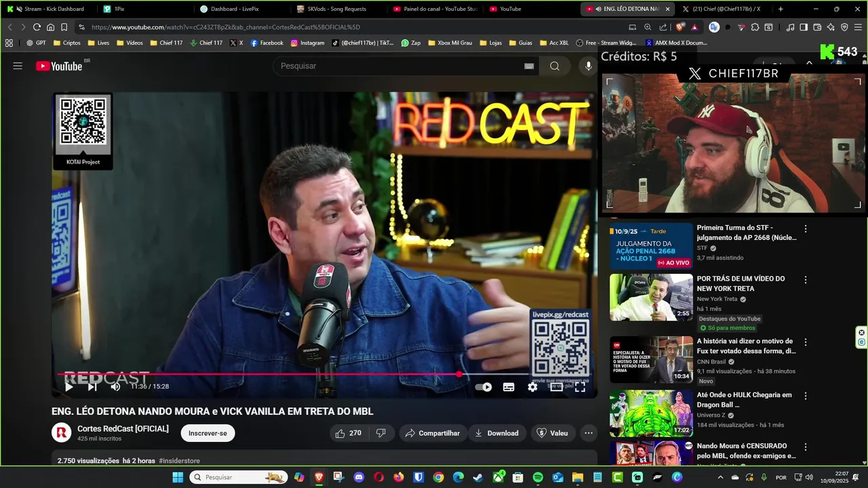868x488 pixels.
Task: Open Discord from the taskbar
Action: (359, 477)
